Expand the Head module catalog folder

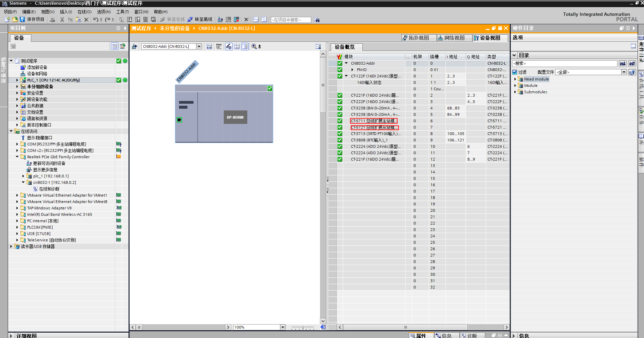(x=515, y=79)
